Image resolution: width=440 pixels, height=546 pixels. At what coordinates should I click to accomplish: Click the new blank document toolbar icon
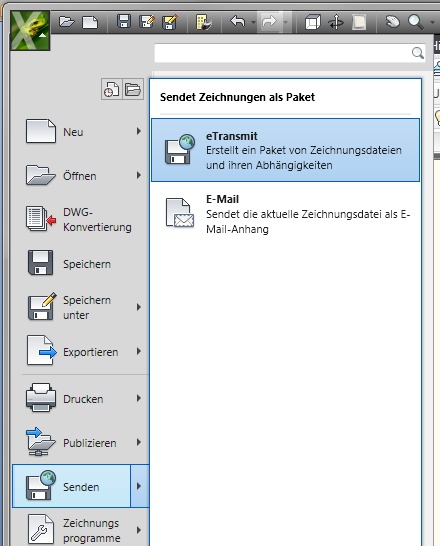point(90,22)
